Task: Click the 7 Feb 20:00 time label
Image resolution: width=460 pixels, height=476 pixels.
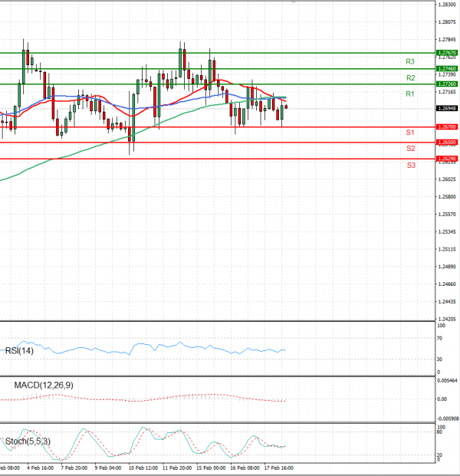Action: click(x=74, y=468)
